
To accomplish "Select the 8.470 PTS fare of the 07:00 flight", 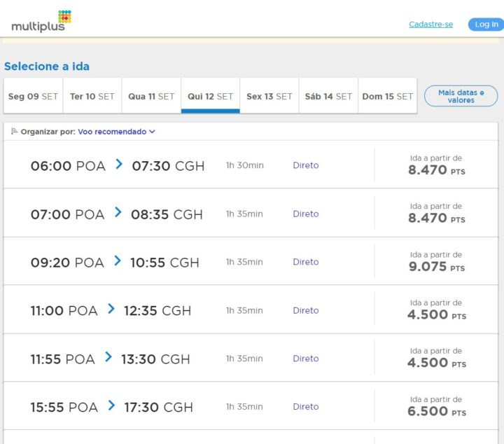I will pos(437,218).
